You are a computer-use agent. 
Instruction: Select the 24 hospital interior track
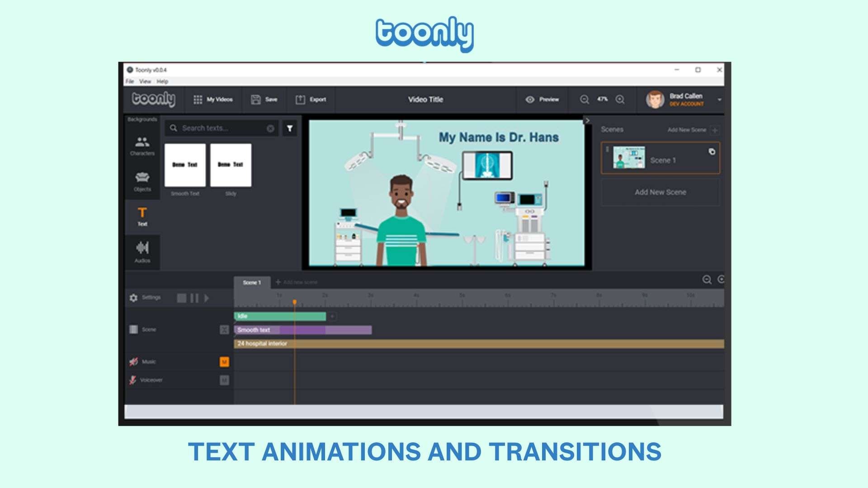[479, 344]
